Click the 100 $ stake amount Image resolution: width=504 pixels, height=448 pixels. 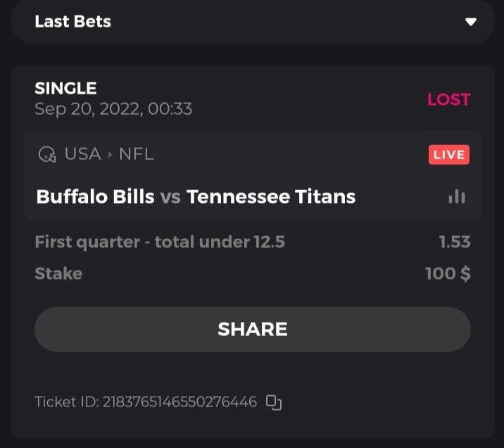pos(448,273)
